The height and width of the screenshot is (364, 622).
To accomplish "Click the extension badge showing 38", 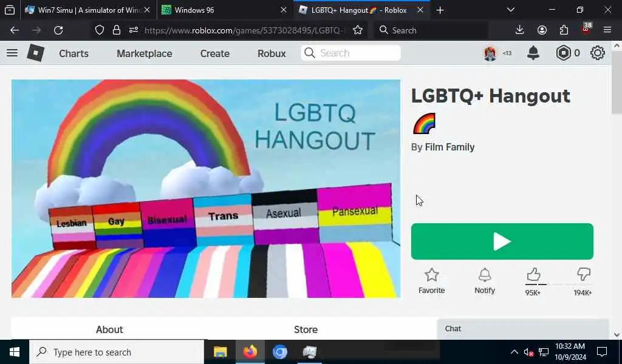I will click(586, 29).
